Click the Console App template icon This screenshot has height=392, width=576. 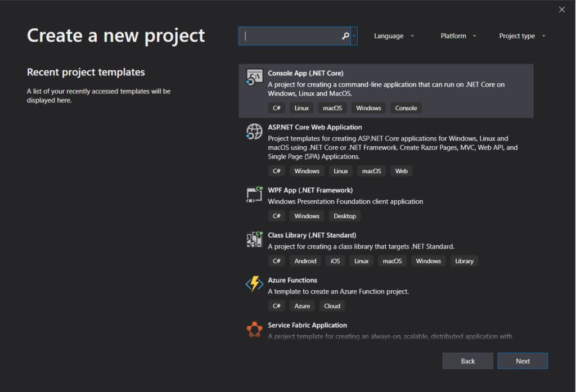(254, 77)
